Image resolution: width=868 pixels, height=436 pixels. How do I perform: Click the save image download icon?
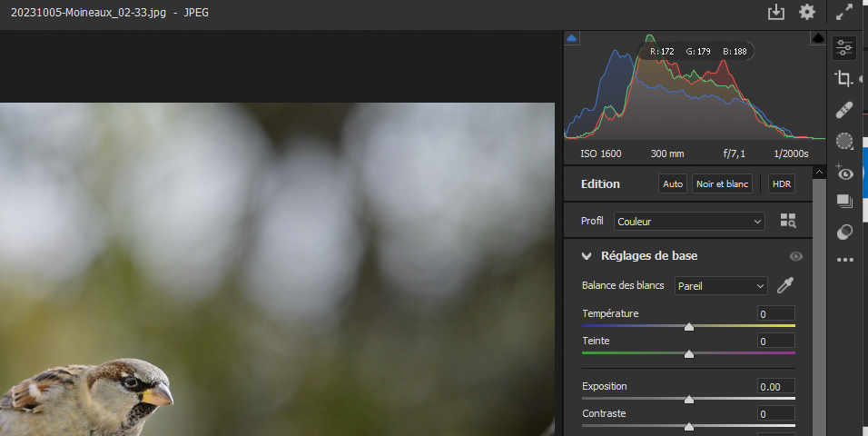coord(776,12)
